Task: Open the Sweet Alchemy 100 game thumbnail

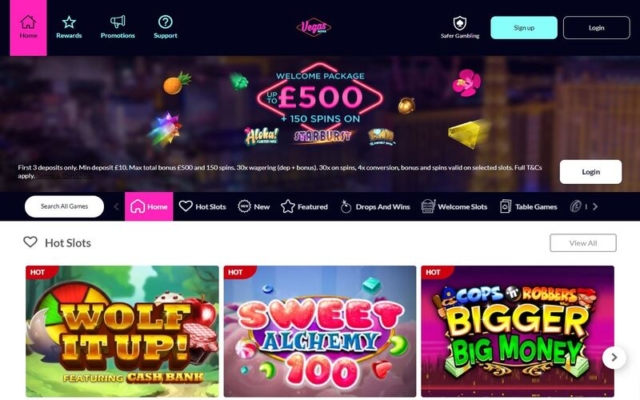Action: click(x=320, y=331)
